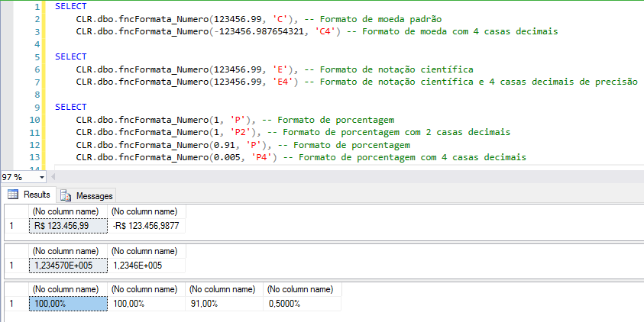
Task: Click fourth column header in percentage grid
Action: click(x=301, y=289)
